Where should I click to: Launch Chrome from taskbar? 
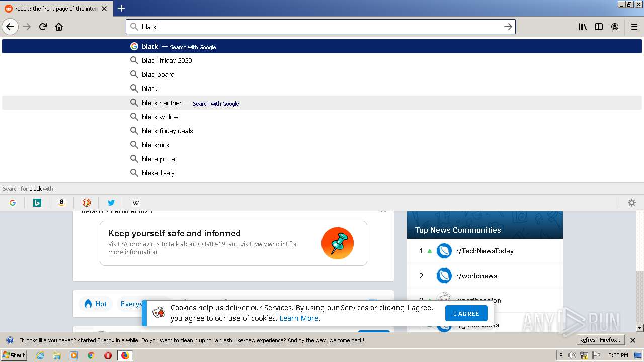point(91,355)
